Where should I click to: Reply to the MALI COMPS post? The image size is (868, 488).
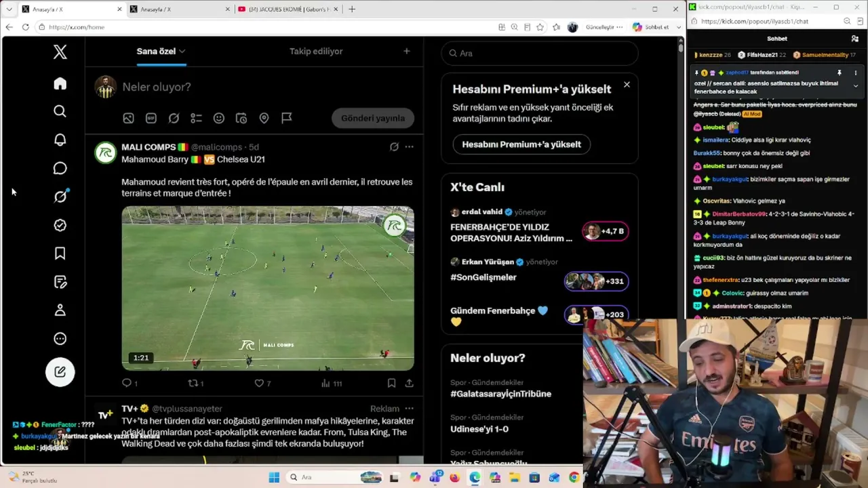click(130, 383)
